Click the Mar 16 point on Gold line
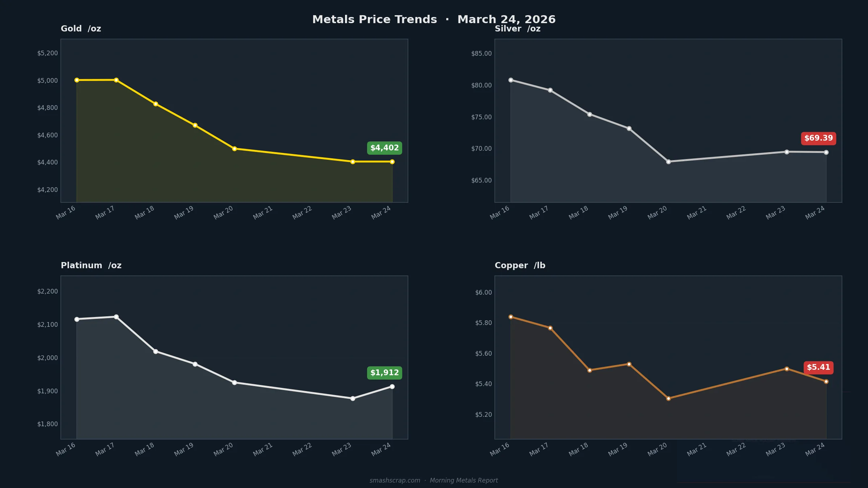The height and width of the screenshot is (488, 868). pyautogui.click(x=77, y=80)
